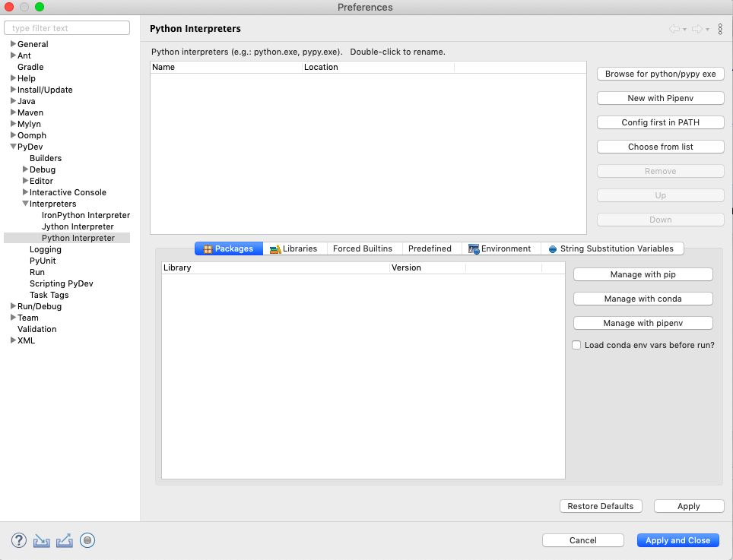Image resolution: width=733 pixels, height=560 pixels.
Task: Open the Help question mark icon
Action: point(19,540)
